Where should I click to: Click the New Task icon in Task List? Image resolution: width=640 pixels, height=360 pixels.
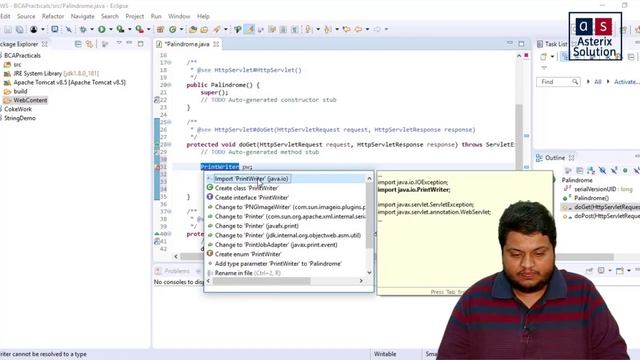coord(543,57)
